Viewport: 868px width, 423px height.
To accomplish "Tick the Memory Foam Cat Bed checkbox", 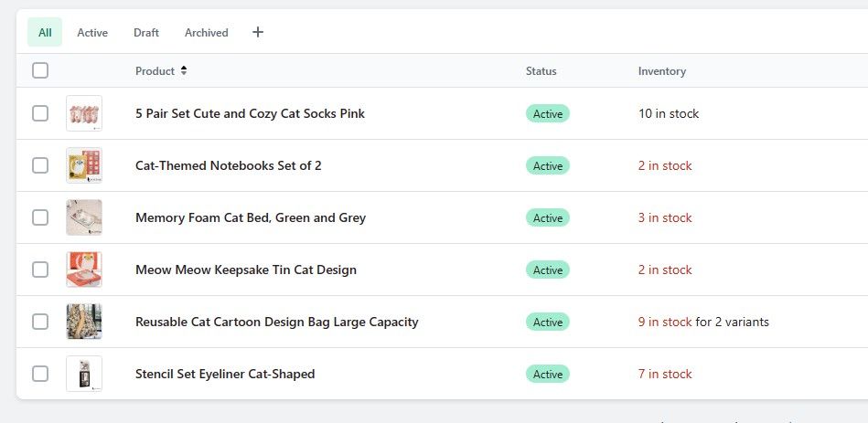I will click(40, 217).
